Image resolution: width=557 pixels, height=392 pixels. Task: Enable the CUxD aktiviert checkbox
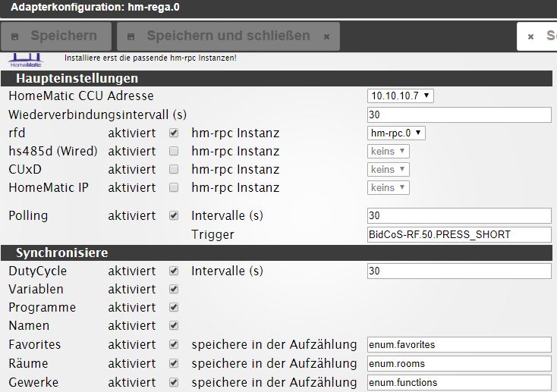pos(174,169)
